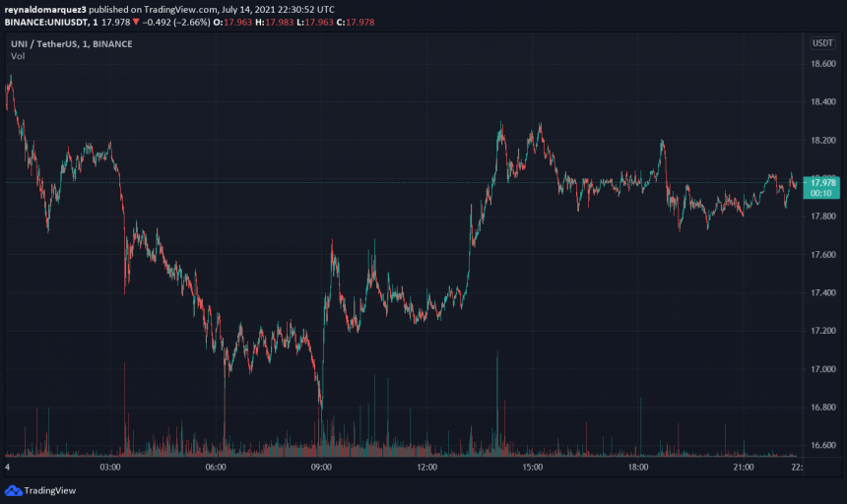Open the USDT currency selector

821,43
